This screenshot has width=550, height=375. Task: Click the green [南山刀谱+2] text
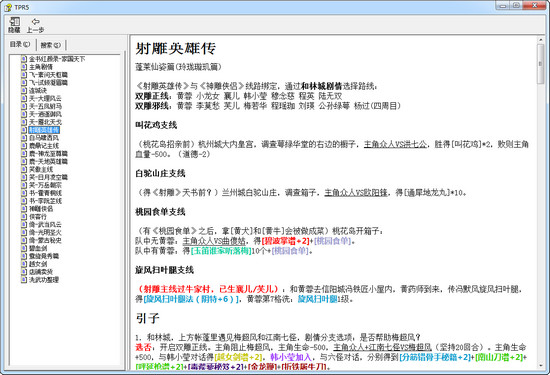pos(499,357)
